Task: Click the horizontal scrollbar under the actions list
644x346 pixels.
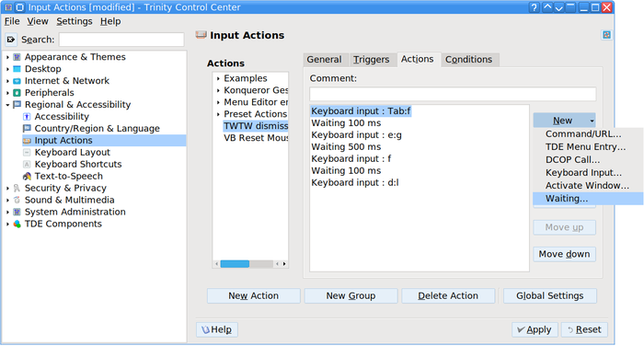Action: [250, 264]
